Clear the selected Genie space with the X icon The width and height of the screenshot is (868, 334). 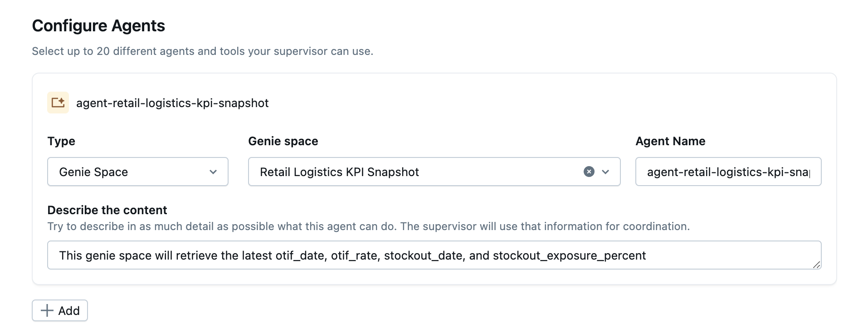point(589,172)
